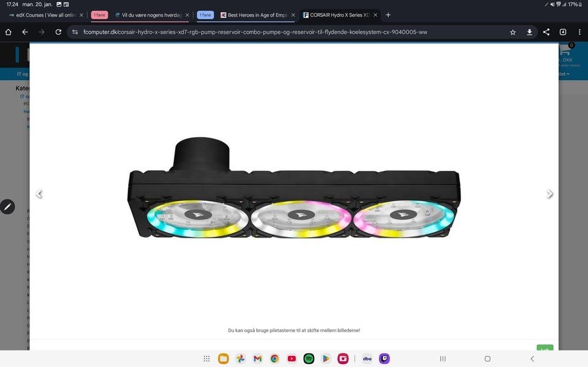Launch Google Photos from taskbar
Viewport: 588px width, 367px height.
[240, 359]
